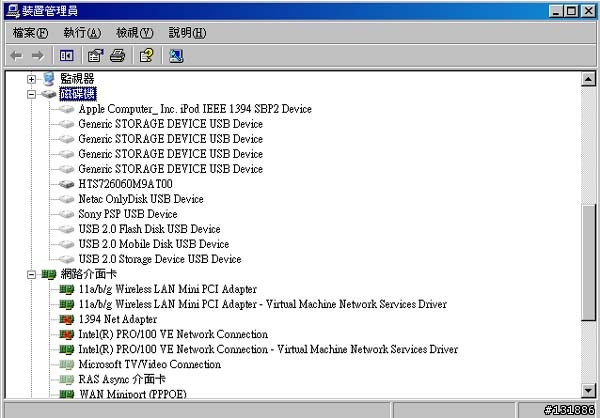Click the scrollbar down arrow
600x418 pixels.
[x=588, y=391]
